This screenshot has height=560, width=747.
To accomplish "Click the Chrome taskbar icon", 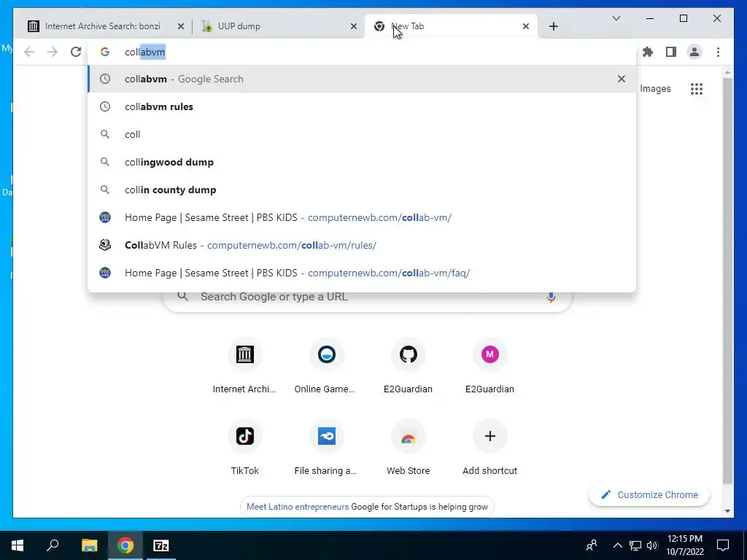I will (x=125, y=545).
